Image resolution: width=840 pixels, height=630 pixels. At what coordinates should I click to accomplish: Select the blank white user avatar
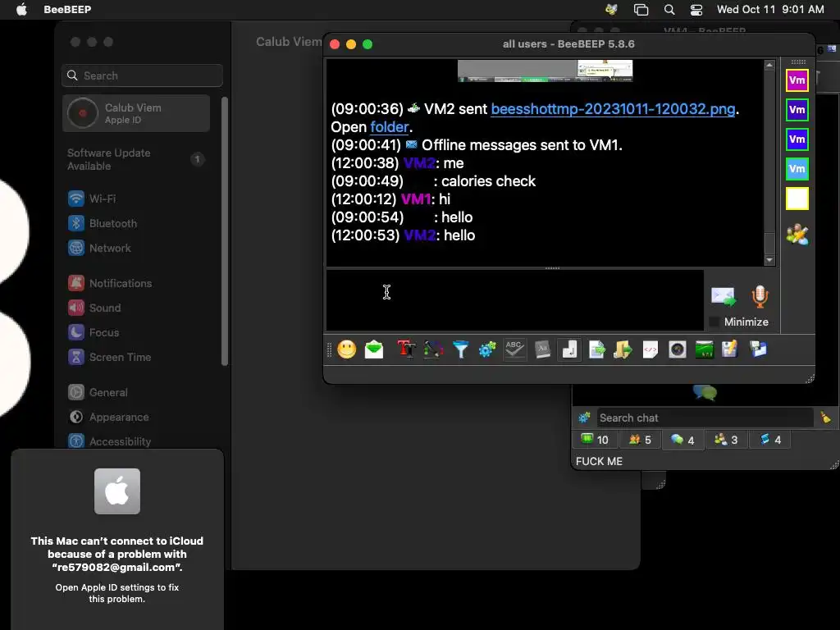tap(797, 199)
